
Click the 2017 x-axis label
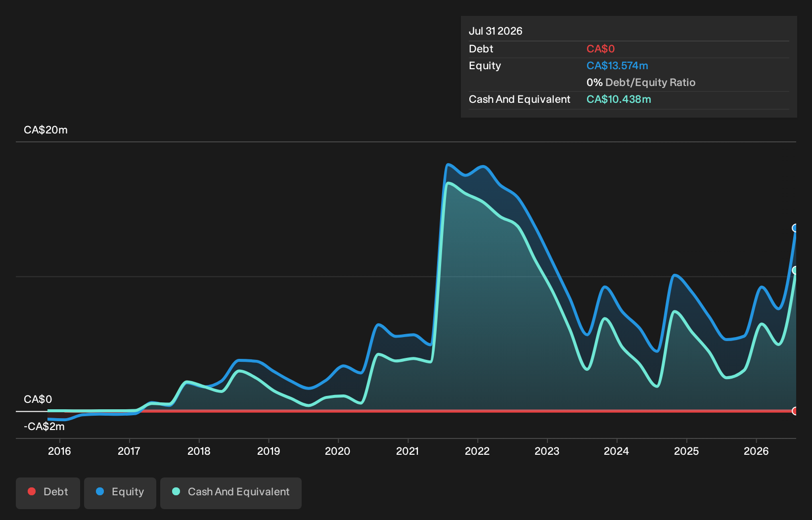point(129,451)
